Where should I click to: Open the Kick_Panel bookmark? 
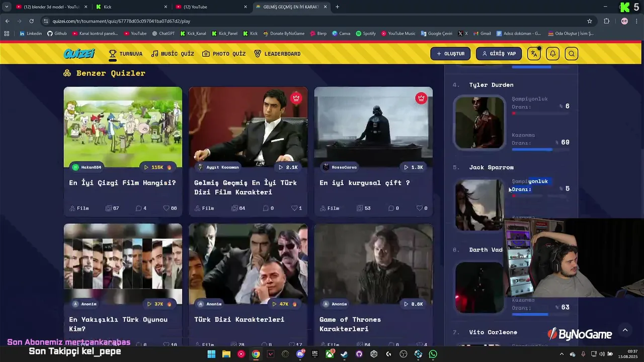coord(224,34)
